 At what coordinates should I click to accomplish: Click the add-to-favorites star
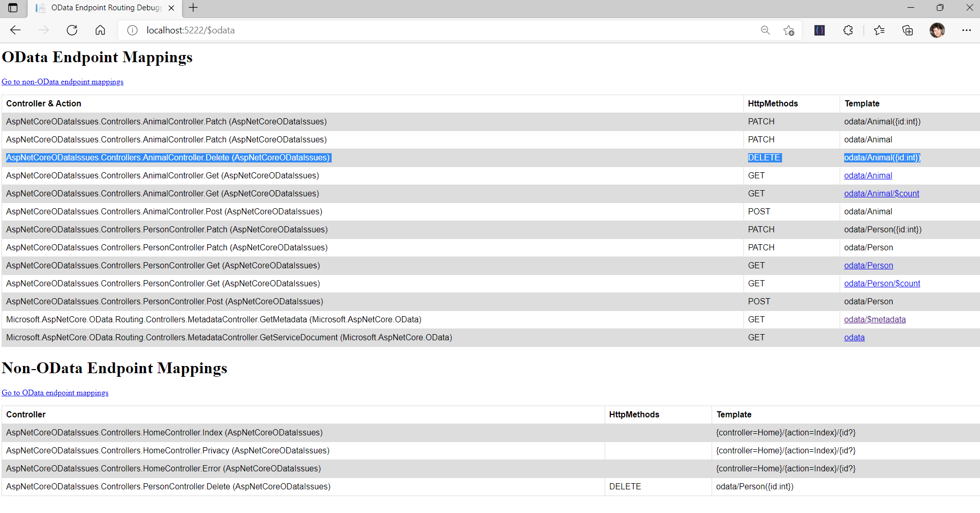tap(789, 30)
